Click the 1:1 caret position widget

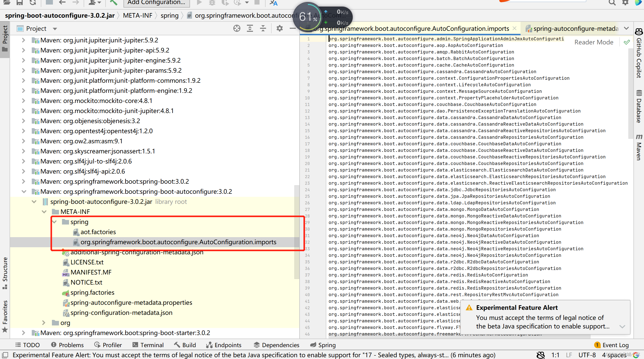[x=555, y=355]
